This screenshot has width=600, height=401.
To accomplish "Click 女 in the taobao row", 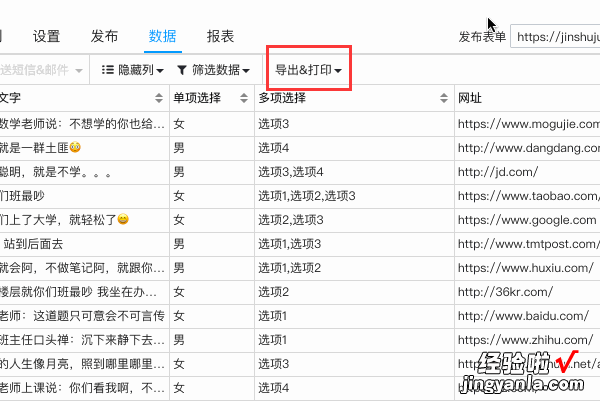I will (179, 196).
